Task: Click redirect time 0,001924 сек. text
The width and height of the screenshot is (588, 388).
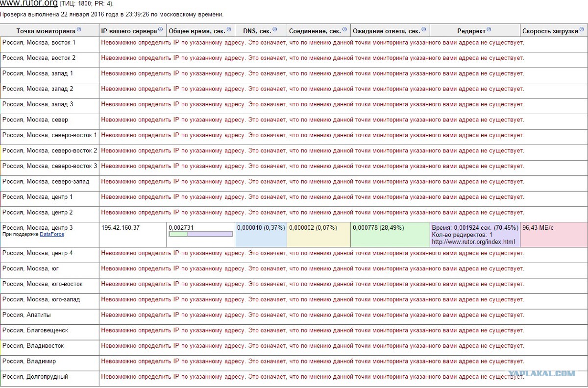Action: [474, 228]
